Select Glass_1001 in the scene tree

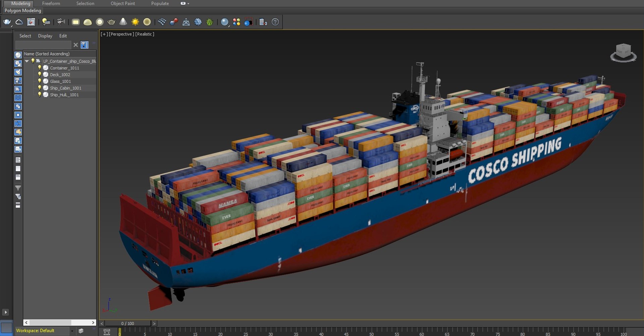coord(60,81)
